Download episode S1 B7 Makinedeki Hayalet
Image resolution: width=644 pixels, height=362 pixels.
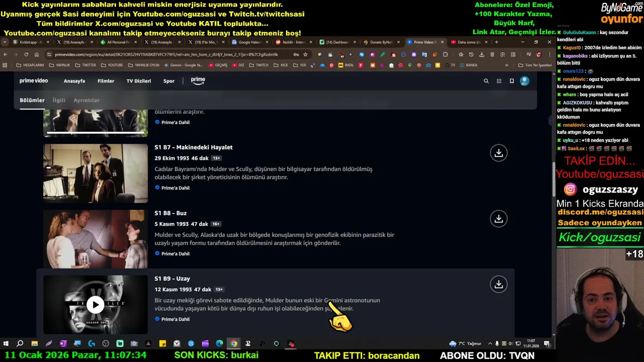499,153
